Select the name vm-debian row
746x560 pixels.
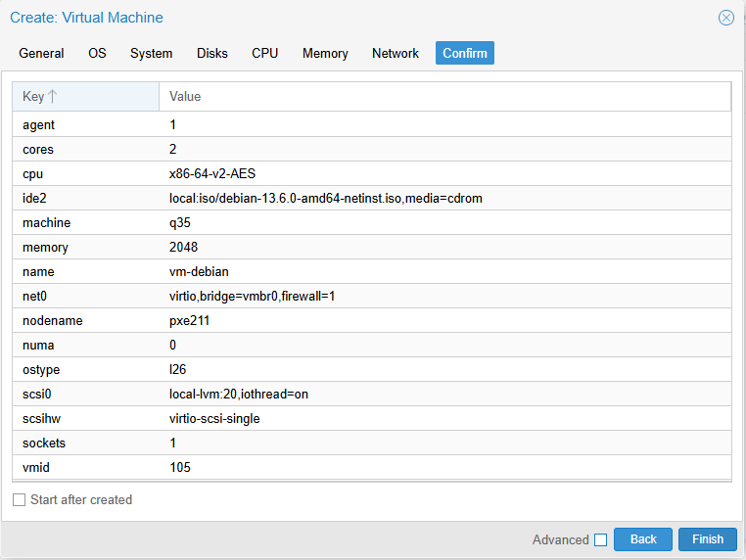pyautogui.click(x=372, y=271)
